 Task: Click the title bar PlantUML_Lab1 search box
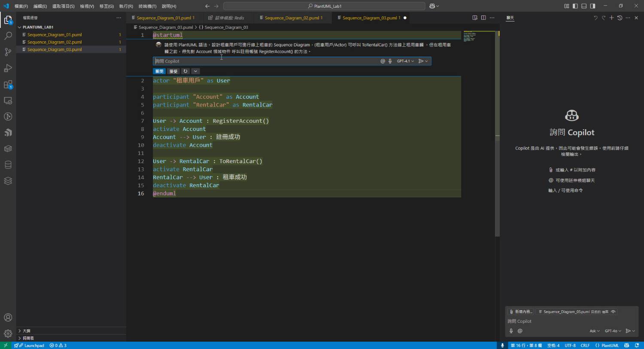tap(324, 6)
